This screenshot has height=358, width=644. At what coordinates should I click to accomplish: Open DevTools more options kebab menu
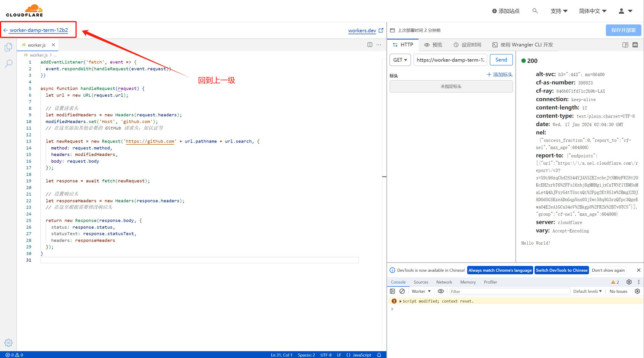pyautogui.click(x=639, y=282)
